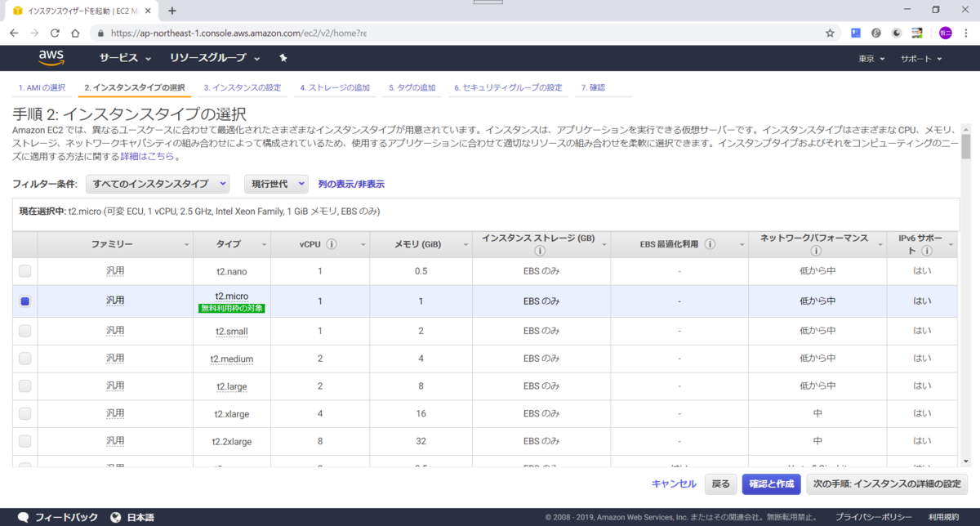Click the 確認と作成 button
Viewport: 980px width, 526px height.
[x=771, y=484]
